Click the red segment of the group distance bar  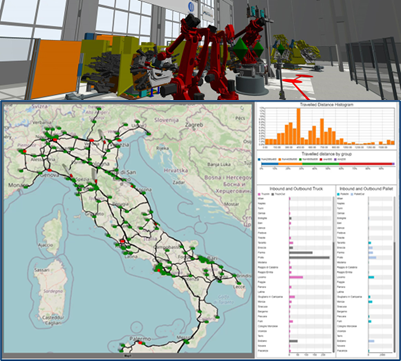(365, 164)
